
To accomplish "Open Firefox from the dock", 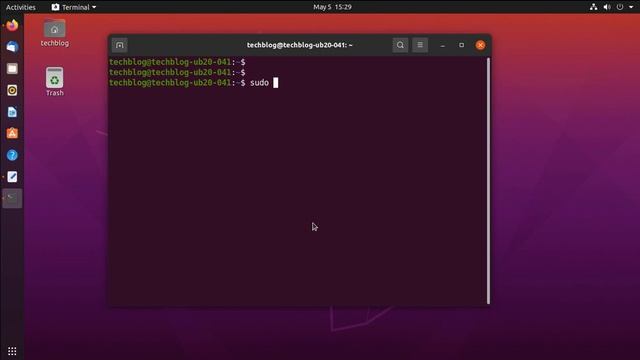I will (12, 25).
